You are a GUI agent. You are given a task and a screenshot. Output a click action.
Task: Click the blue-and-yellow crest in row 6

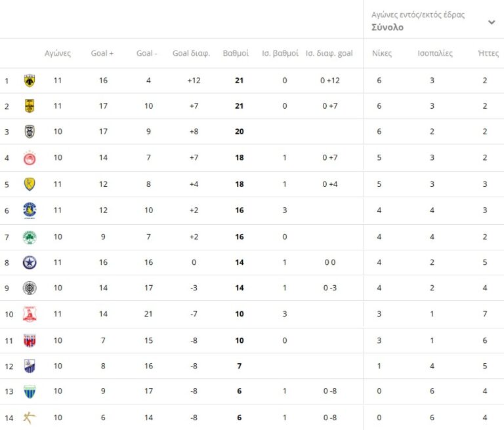(30, 210)
